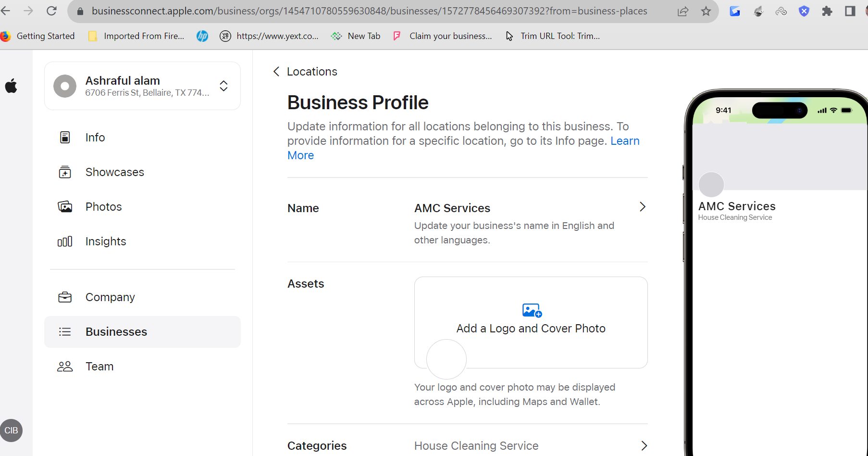Click the Businesses list icon
The height and width of the screenshot is (456, 868).
click(65, 332)
